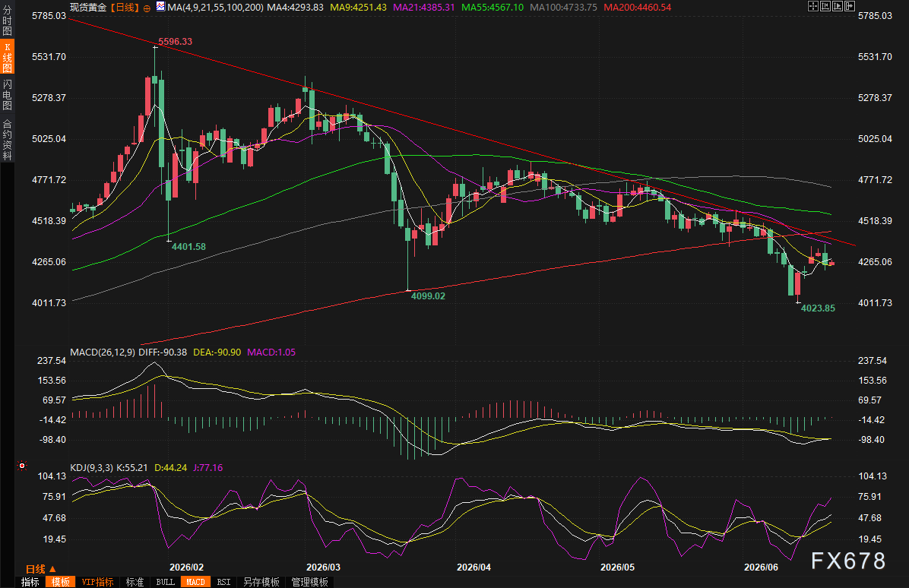Click the crosshair cursor icon at top right
The image size is (909, 588).
(x=813, y=6)
